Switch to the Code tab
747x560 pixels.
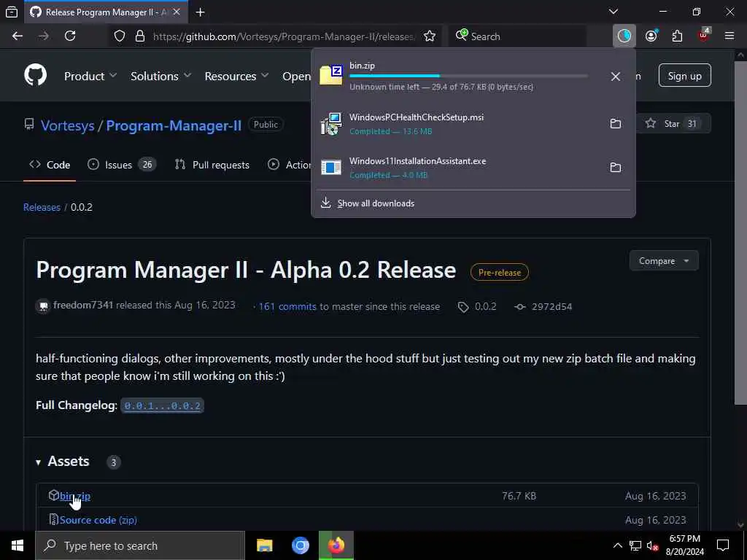click(x=50, y=165)
